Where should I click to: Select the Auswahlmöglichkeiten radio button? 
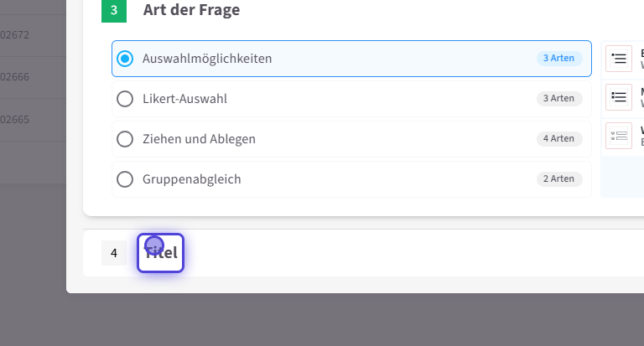[125, 59]
